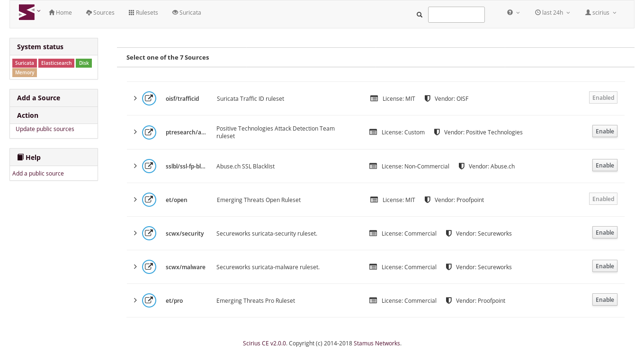Expand the sslbl/ssl-fp-bl source row
This screenshot has width=644, height=352.
coord(135,166)
